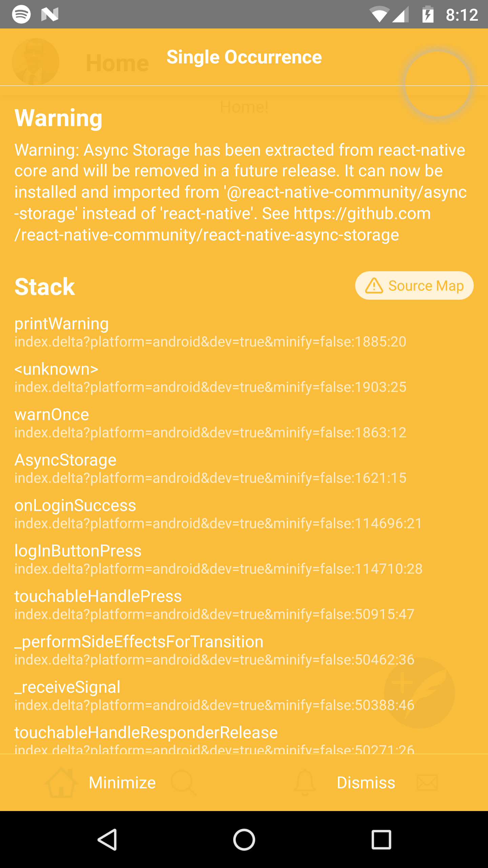Screen dimensions: 488x868
Task: Tap the N notification icon in status bar
Action: click(50, 14)
